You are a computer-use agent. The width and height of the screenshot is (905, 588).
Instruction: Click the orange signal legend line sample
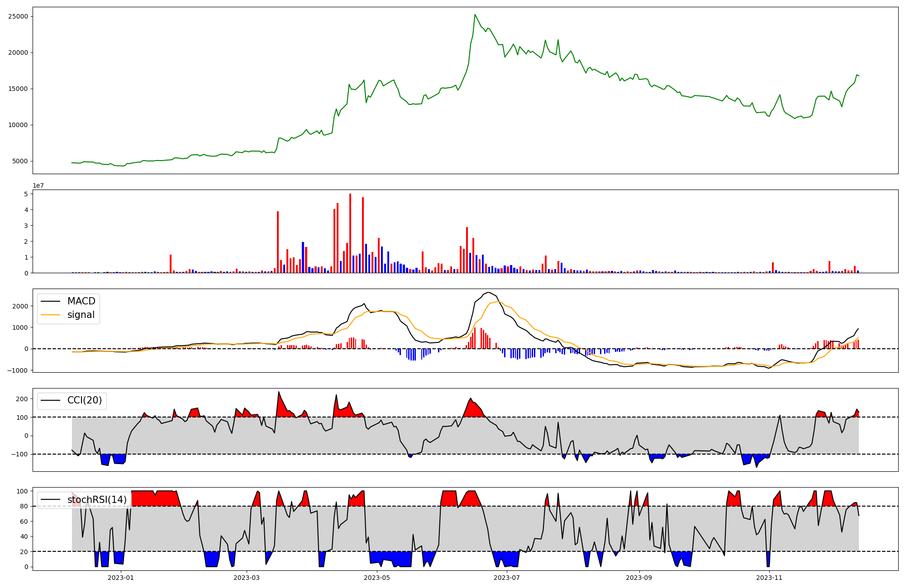click(x=50, y=315)
